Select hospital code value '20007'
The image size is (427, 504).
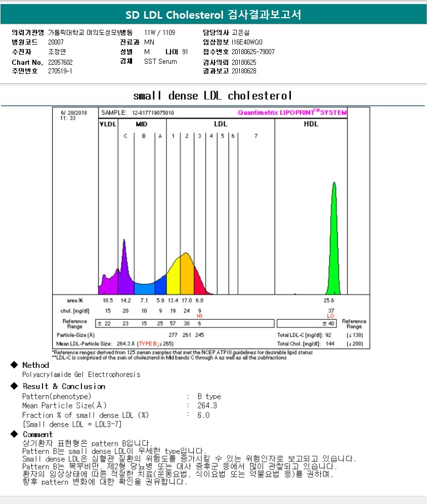[x=56, y=42]
